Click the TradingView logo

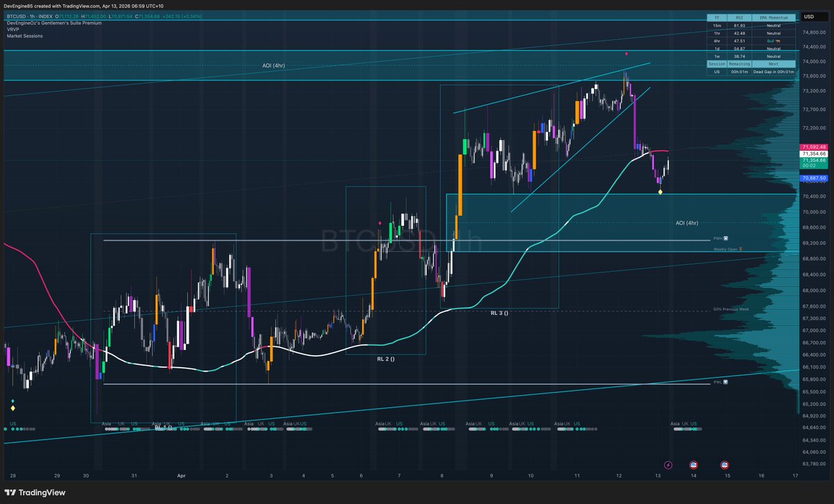coord(35,493)
